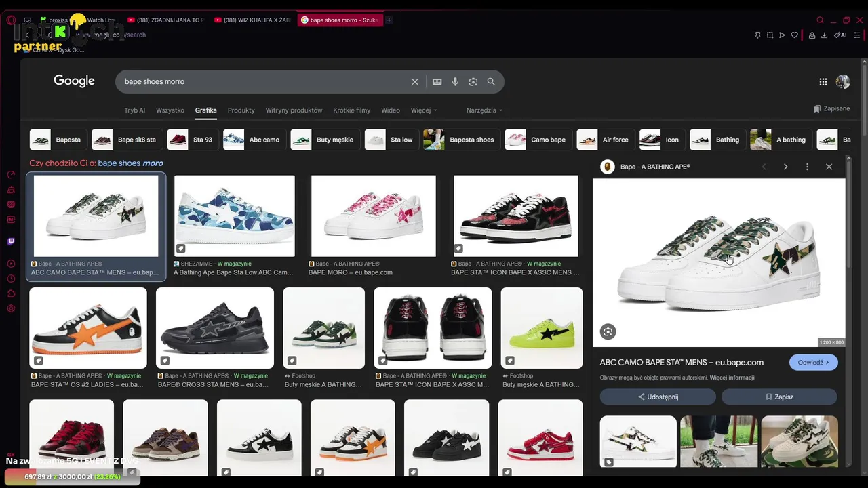Open three-dot menu in preview panel
This screenshot has height=488, width=868.
(x=807, y=167)
